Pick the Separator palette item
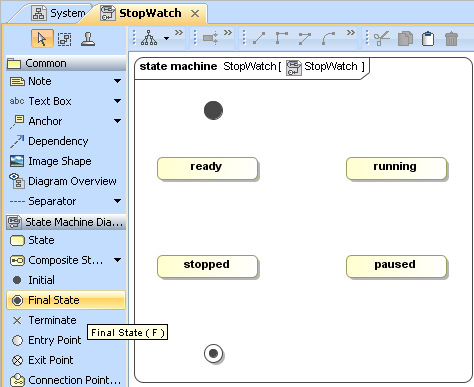Image resolution: width=474 pixels, height=387 pixels. click(43, 201)
